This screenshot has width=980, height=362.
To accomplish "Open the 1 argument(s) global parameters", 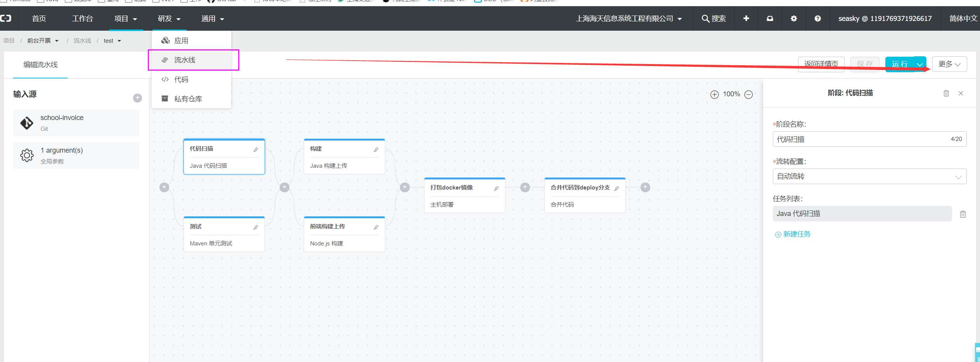I will pos(76,155).
